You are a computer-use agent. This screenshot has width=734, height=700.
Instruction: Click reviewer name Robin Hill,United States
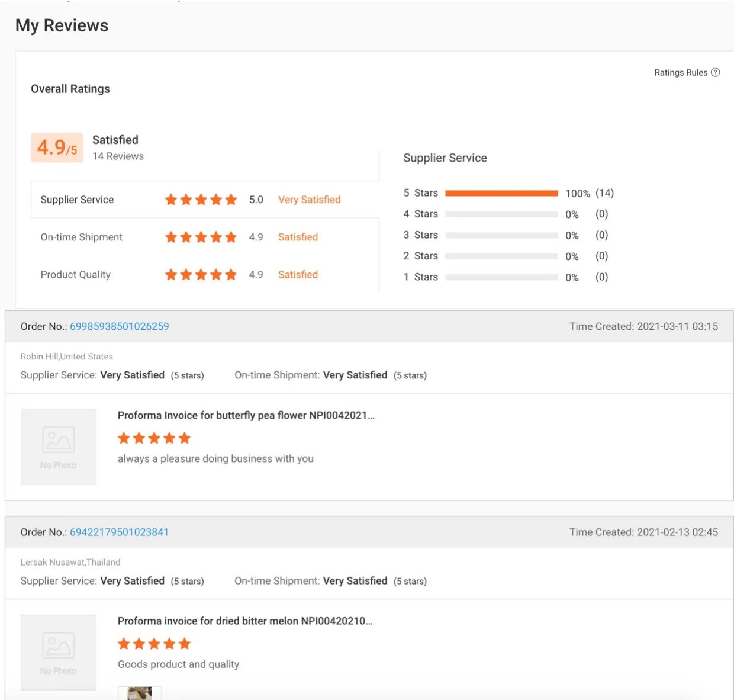[67, 357]
